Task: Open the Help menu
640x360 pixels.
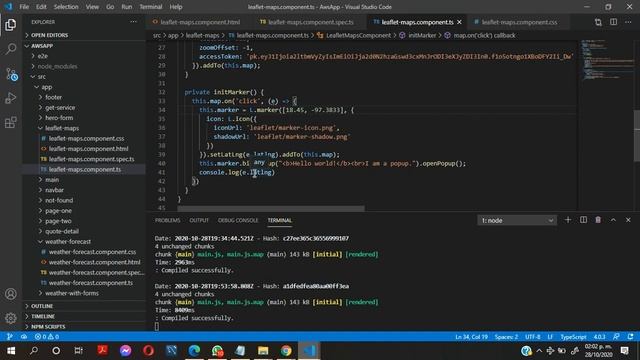Action: click(x=176, y=7)
